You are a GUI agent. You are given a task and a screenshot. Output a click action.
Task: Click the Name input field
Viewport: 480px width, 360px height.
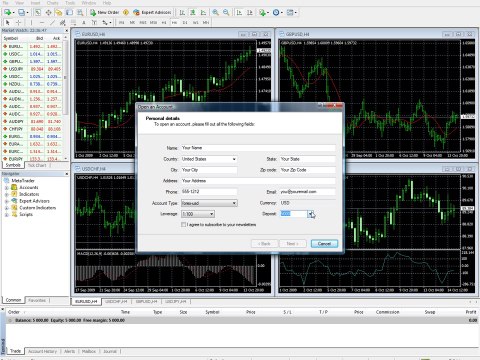click(258, 148)
